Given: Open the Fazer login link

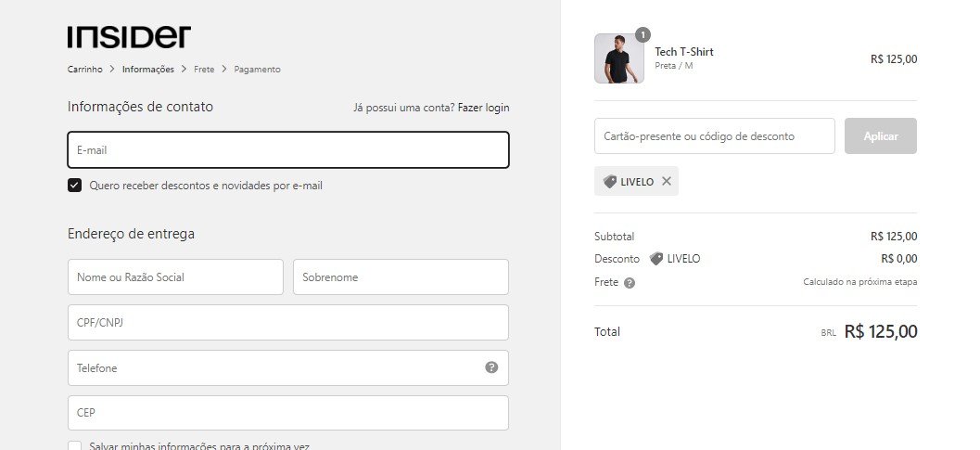Looking at the screenshot, I should coord(483,108).
